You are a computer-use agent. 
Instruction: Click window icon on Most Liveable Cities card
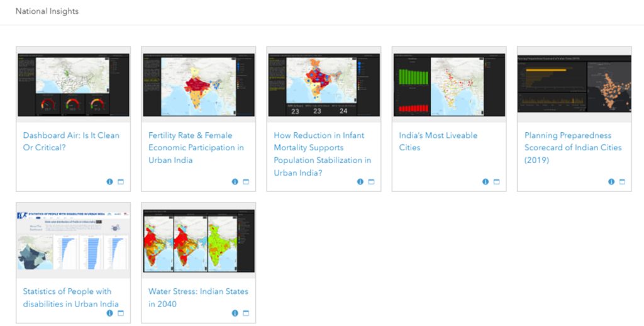(x=496, y=182)
